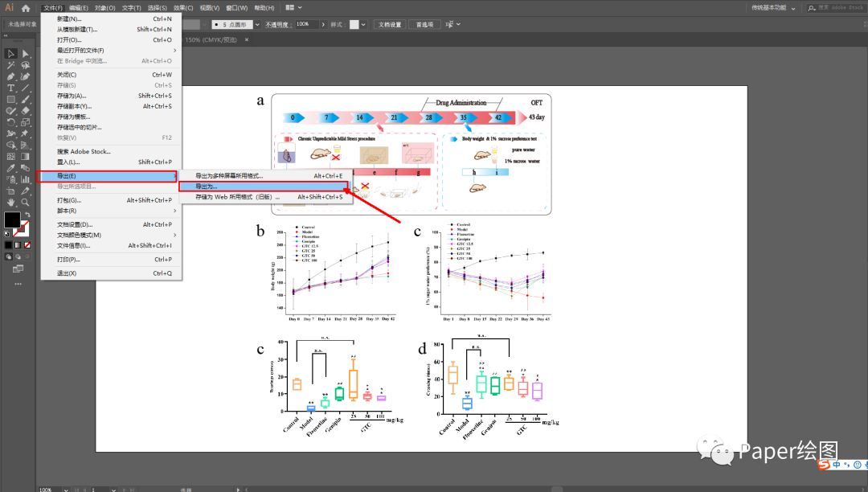The height and width of the screenshot is (492, 868).
Task: Click 存储为(A)... in the File menu
Action: pos(74,96)
